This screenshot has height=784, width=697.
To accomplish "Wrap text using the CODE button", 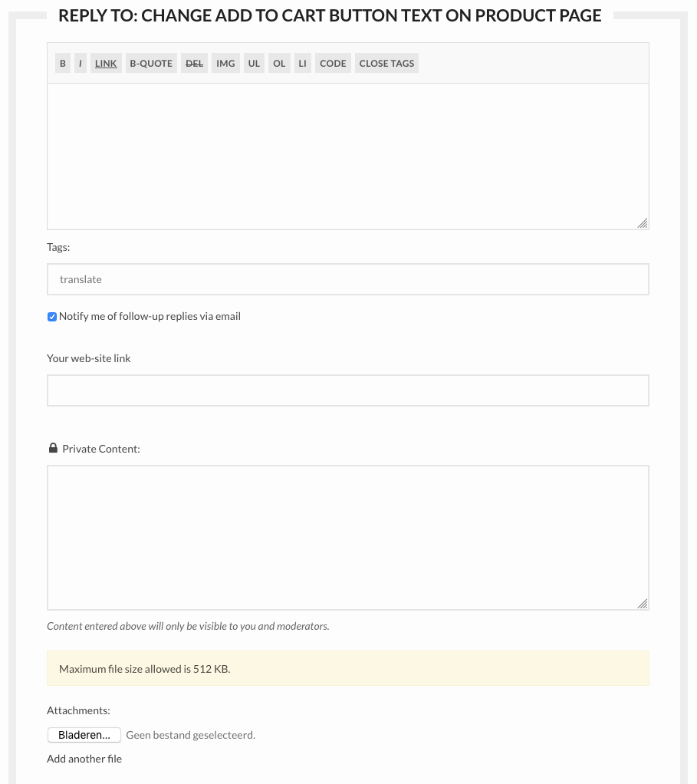I will (333, 64).
